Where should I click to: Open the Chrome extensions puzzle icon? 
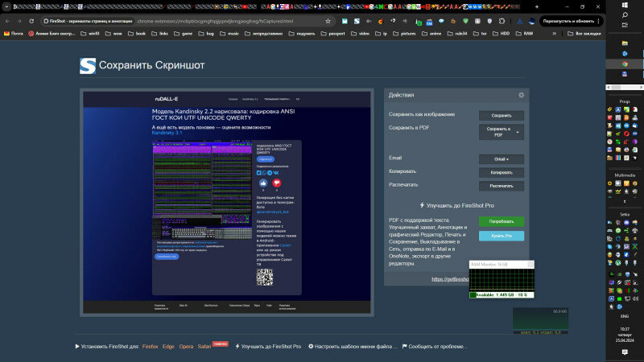point(502,21)
